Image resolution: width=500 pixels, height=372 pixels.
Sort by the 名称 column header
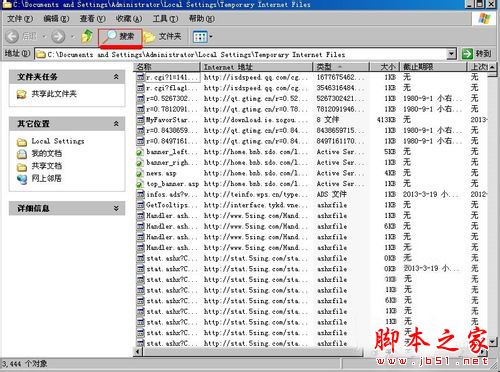pos(167,67)
